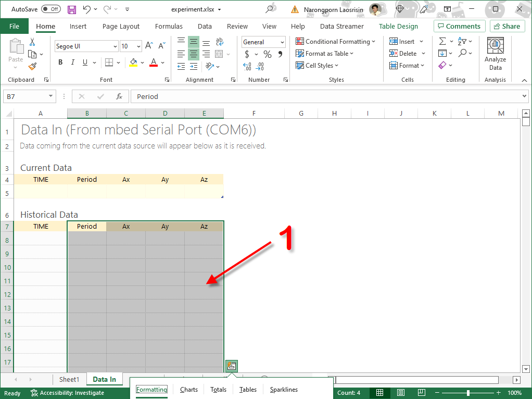The width and height of the screenshot is (532, 399).
Task: Switch to Sheet1 worksheet tab
Action: pos(69,379)
